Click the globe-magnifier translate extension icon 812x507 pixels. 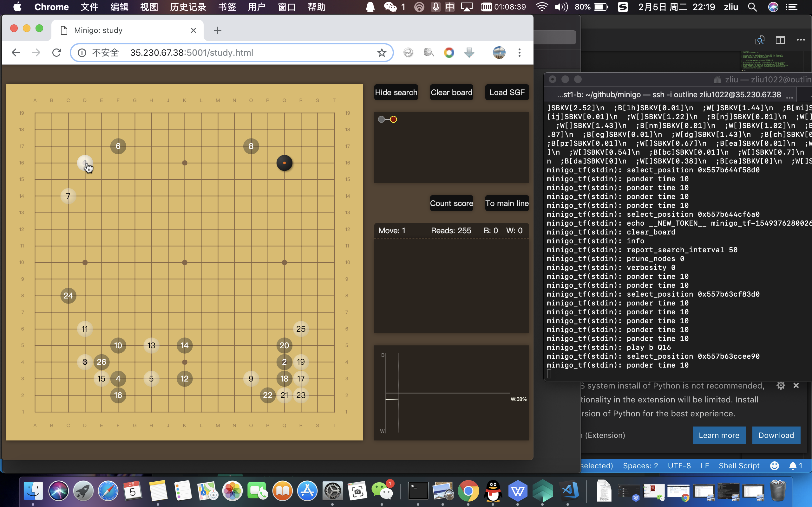pos(429,52)
